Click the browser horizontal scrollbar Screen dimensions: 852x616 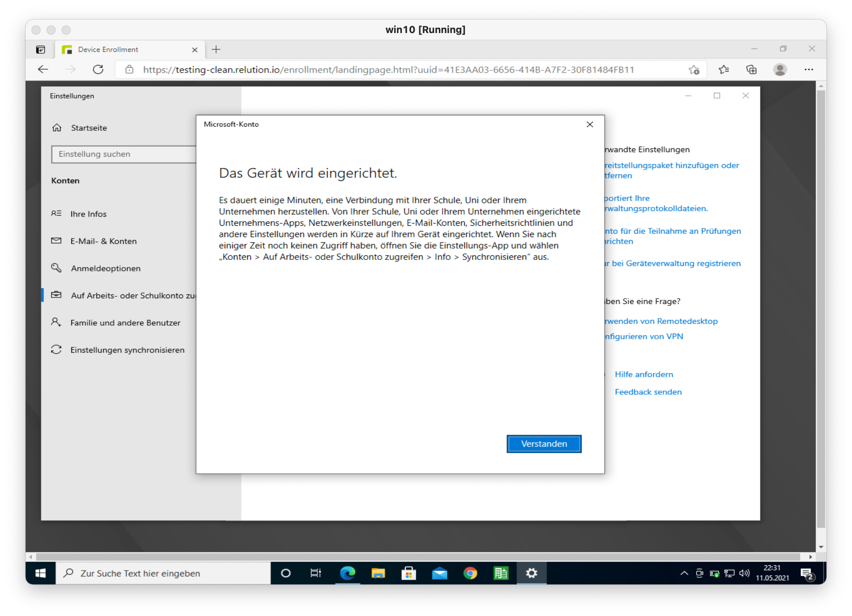click(418, 556)
